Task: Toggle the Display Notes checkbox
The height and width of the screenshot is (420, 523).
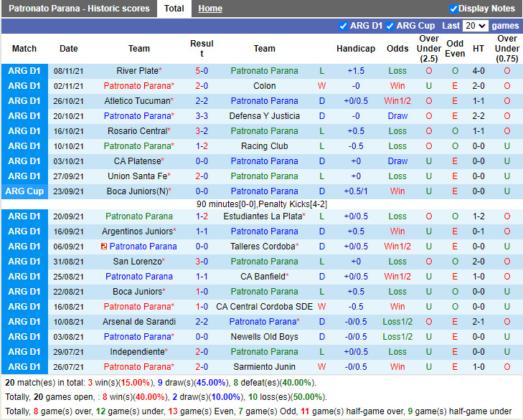Action: tap(453, 9)
